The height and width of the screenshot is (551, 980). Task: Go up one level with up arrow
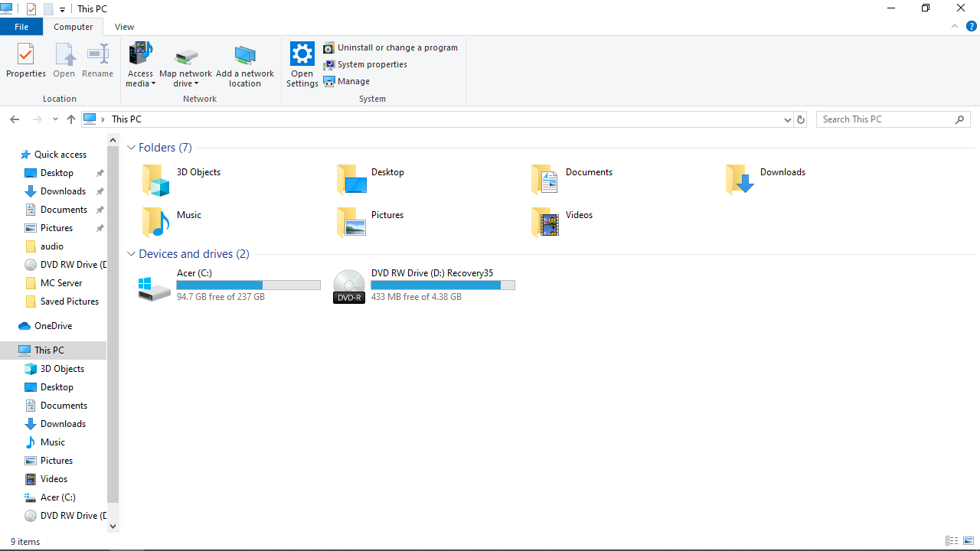tap(71, 119)
